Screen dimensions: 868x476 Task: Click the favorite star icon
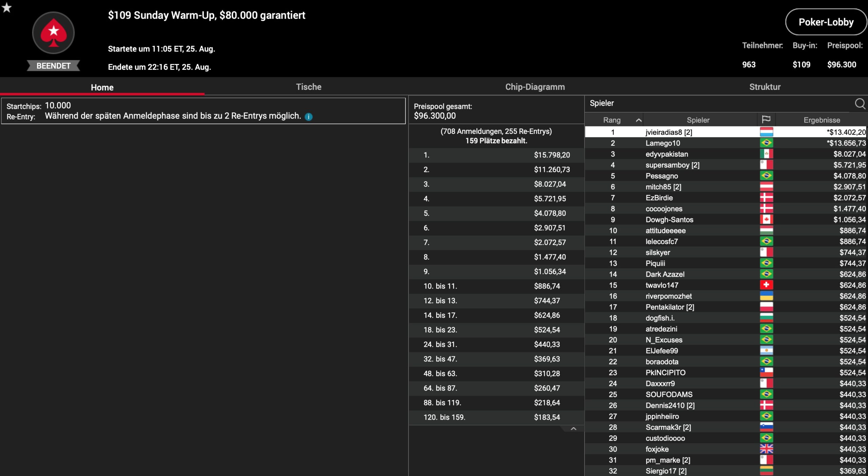6,7
